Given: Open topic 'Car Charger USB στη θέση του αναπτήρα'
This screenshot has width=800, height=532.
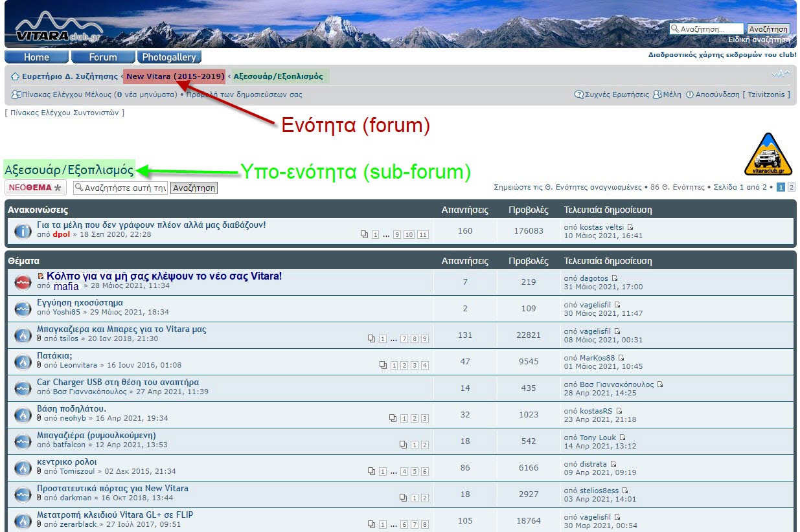Looking at the screenshot, I should (118, 382).
